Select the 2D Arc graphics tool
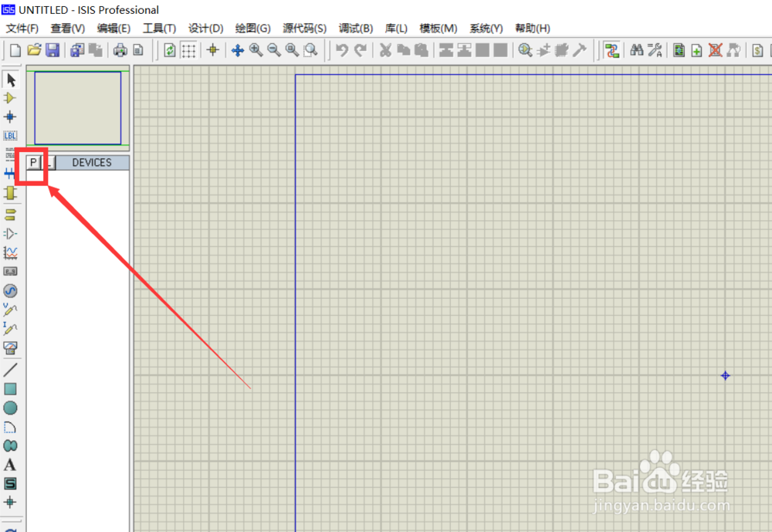772x532 pixels. [10, 427]
